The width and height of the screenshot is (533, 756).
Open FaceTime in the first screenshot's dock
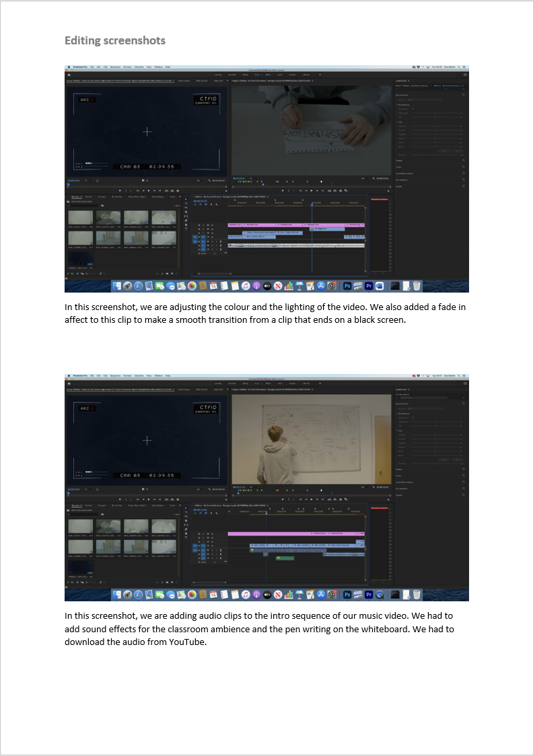tap(159, 286)
